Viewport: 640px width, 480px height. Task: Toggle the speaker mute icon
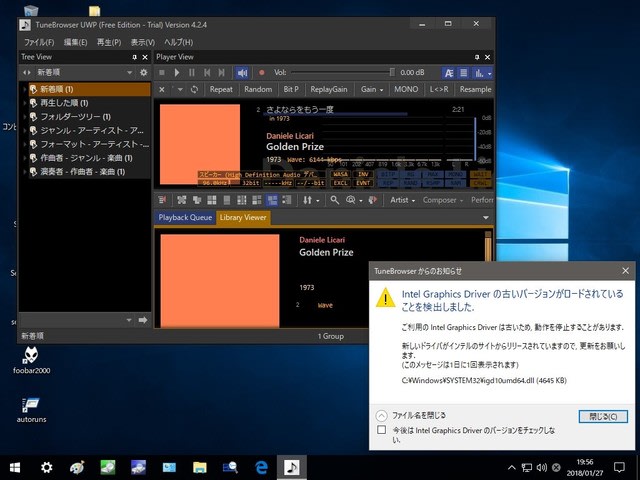pos(242,73)
